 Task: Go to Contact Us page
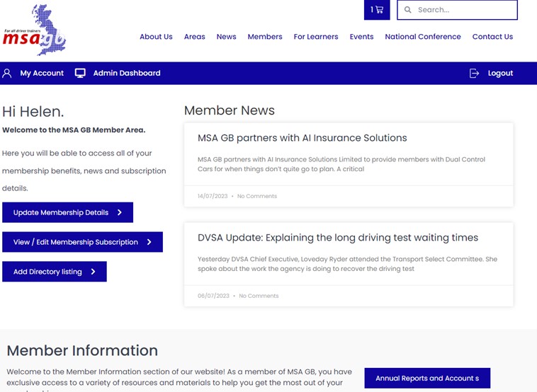492,37
